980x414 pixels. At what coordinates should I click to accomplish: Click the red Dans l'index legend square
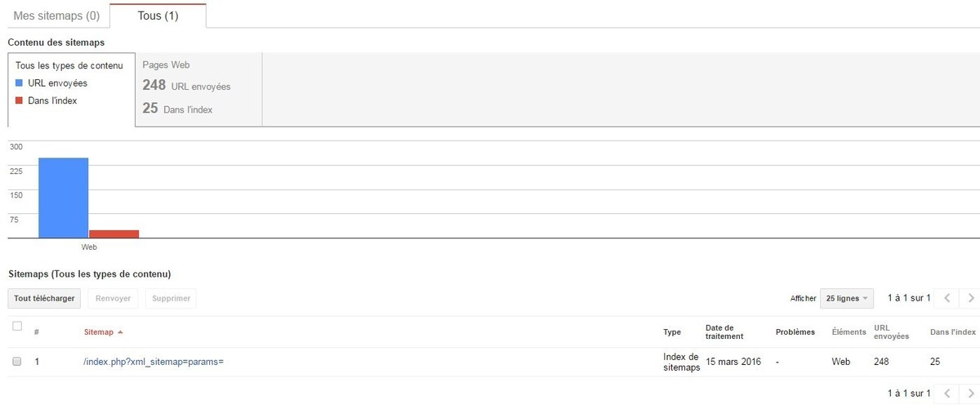tap(20, 100)
